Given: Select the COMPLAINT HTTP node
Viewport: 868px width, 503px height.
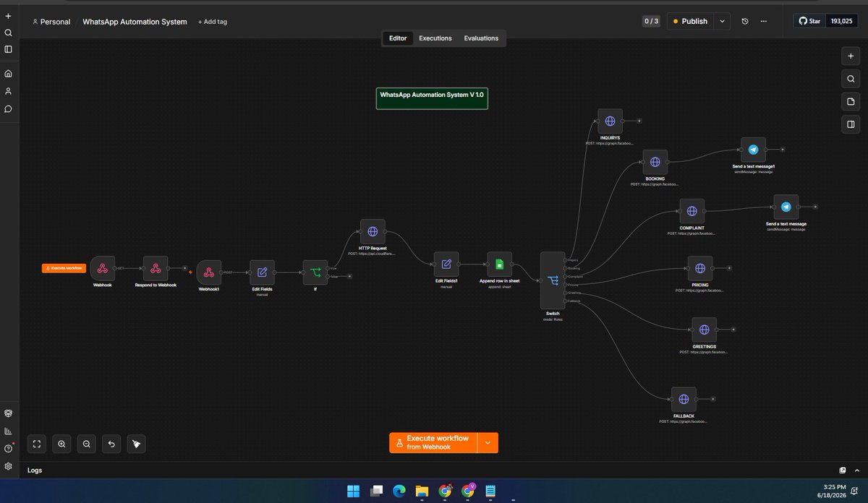Looking at the screenshot, I should (x=692, y=211).
